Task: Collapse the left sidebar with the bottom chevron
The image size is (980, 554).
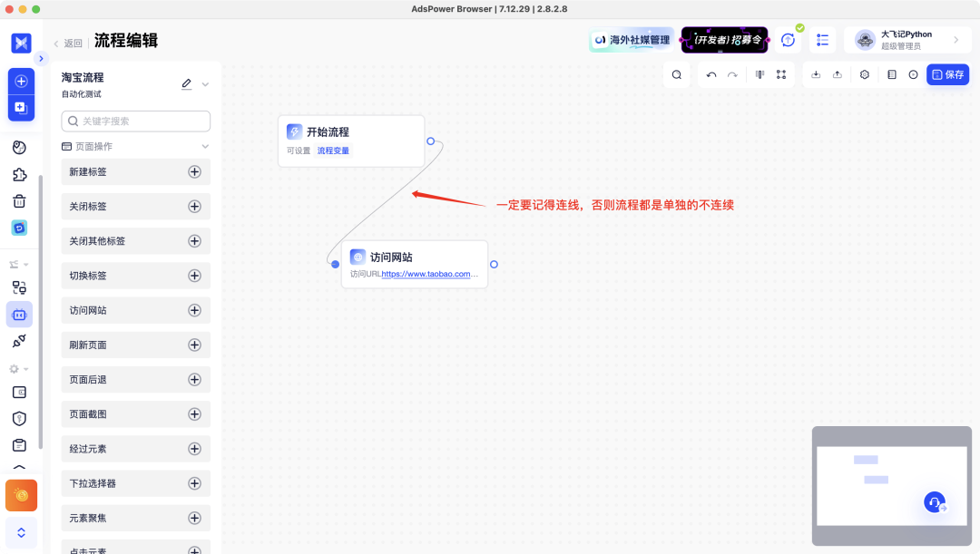Action: 20,532
